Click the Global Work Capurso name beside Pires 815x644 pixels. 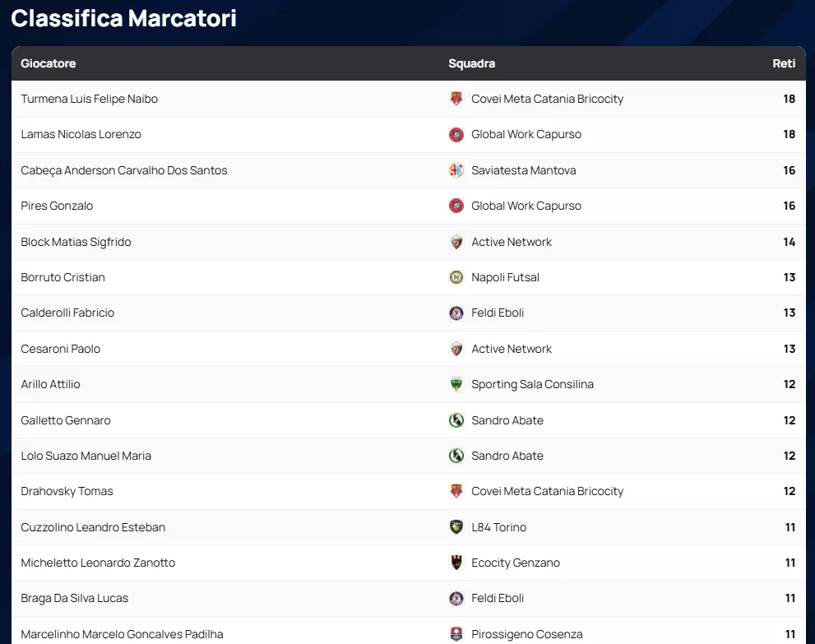[526, 206]
